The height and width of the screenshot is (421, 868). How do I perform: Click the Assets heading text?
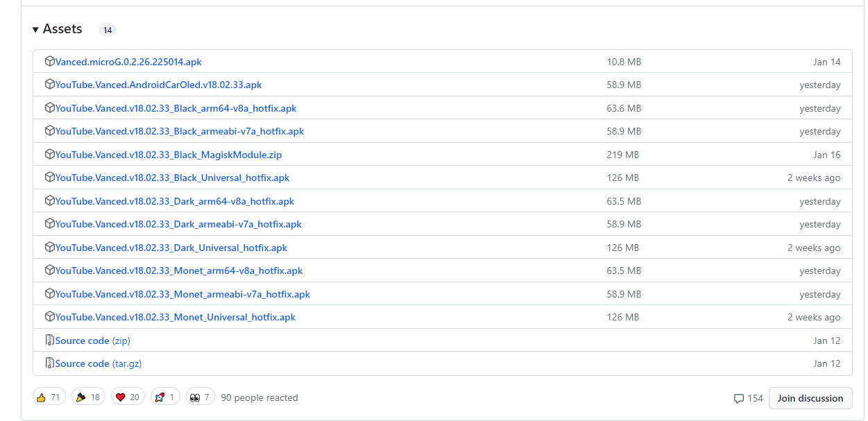tap(62, 29)
